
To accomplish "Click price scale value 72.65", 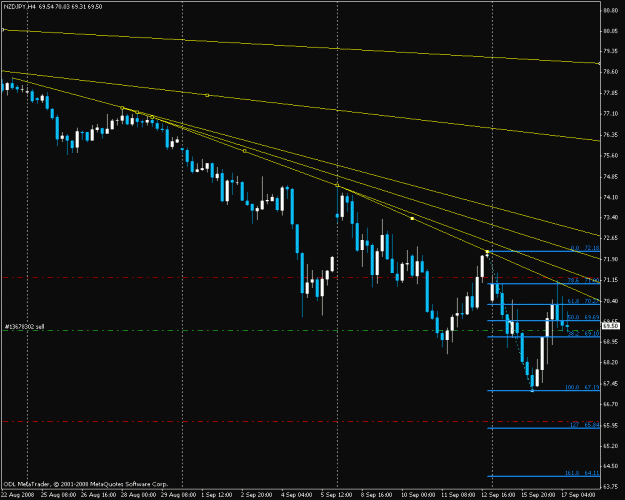I will tap(611, 238).
